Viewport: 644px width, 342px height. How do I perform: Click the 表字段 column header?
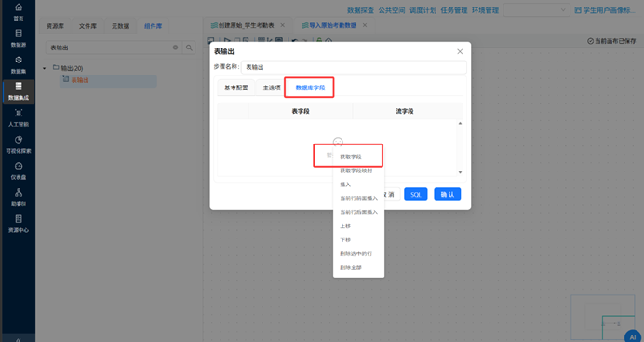pyautogui.click(x=301, y=111)
